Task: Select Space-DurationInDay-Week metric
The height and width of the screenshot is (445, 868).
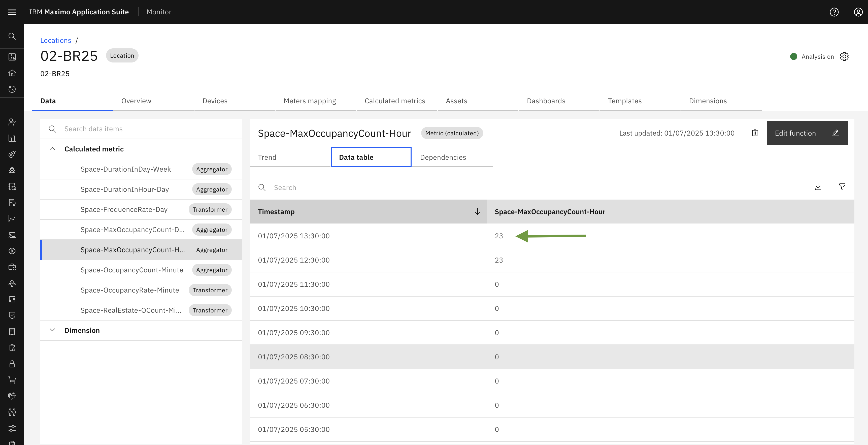Action: [141, 169]
